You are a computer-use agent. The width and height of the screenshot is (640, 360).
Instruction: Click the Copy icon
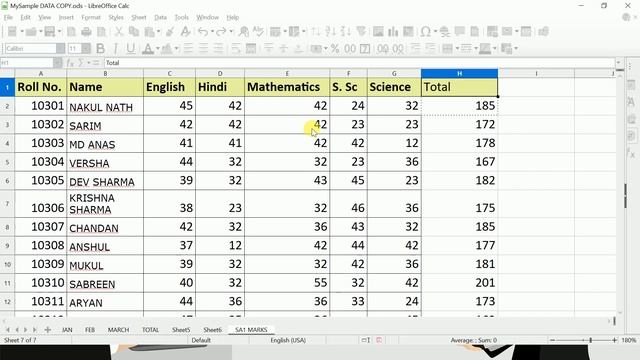[x=134, y=31]
